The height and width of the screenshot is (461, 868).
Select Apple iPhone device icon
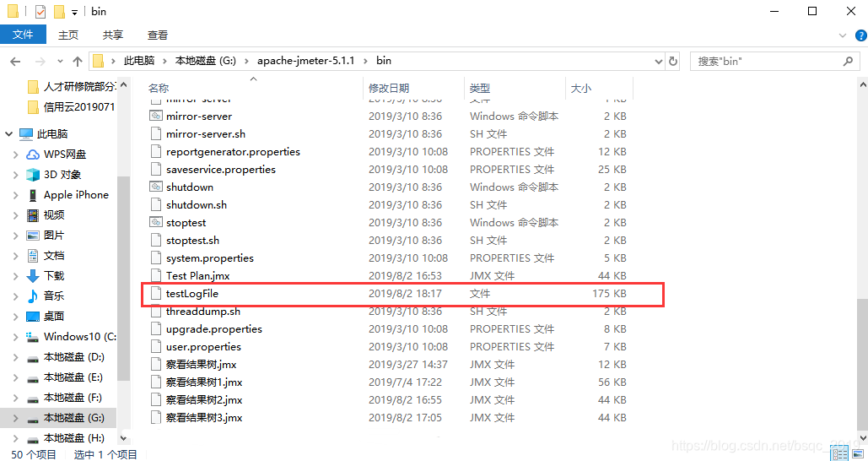tap(33, 194)
